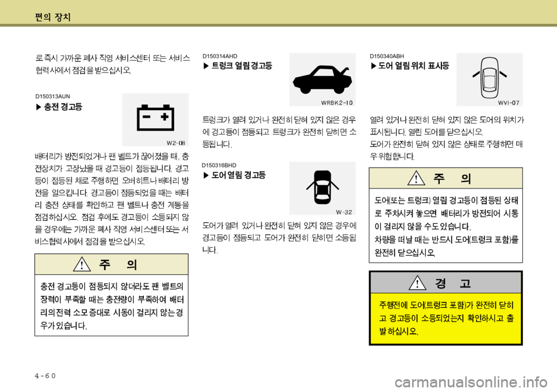Click the section code D150340ABH
Screen dimensions: 557x392
pyautogui.click(x=387, y=56)
